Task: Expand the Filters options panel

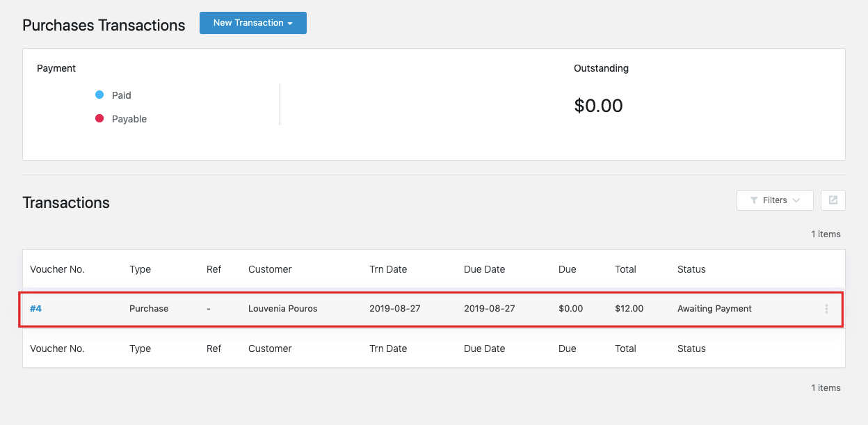Action: click(x=775, y=200)
